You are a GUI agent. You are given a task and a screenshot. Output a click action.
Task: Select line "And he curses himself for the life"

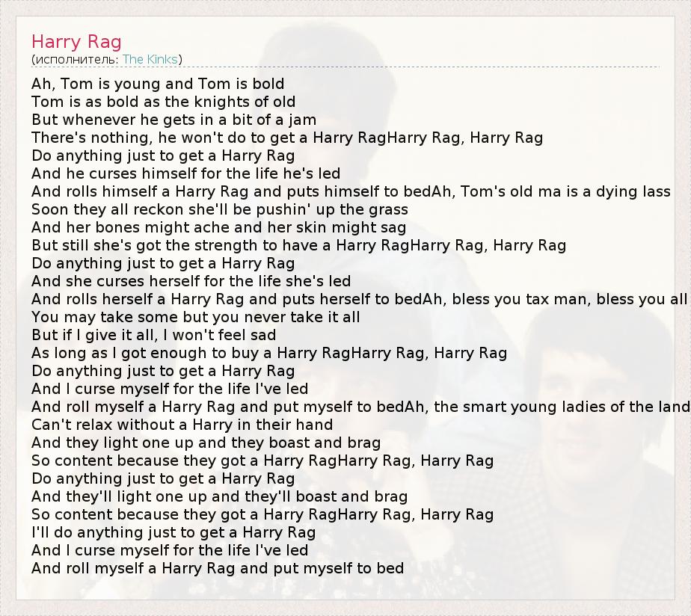click(185, 173)
